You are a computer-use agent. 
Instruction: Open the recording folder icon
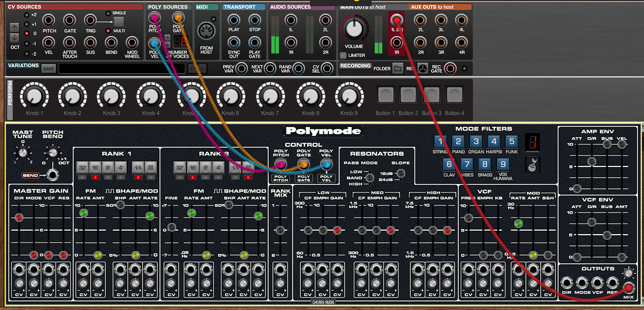tap(398, 68)
